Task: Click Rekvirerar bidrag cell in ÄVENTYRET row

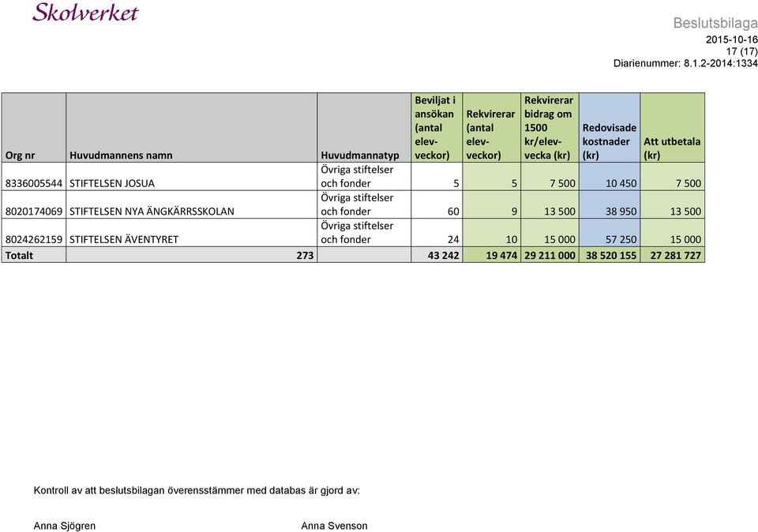Action: click(x=550, y=232)
